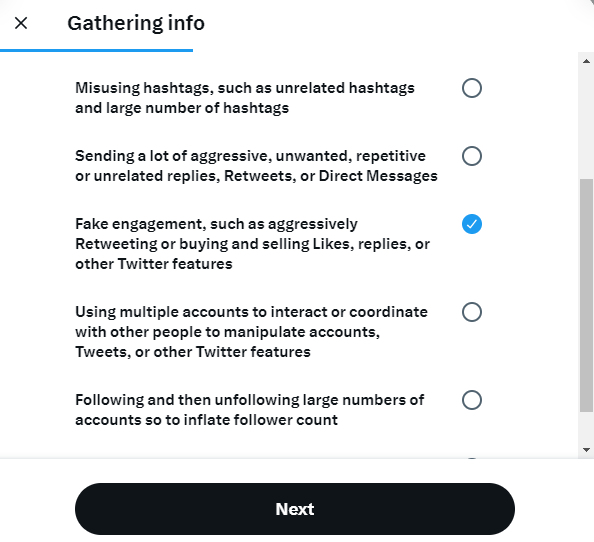The height and width of the screenshot is (542, 594).
Task: Click the inflate follower count description text
Action: (250, 410)
